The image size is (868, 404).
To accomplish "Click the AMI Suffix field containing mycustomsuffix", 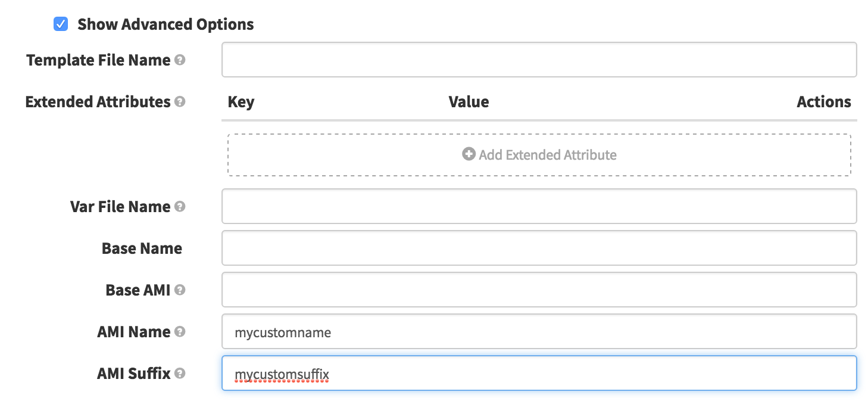I will point(539,373).
